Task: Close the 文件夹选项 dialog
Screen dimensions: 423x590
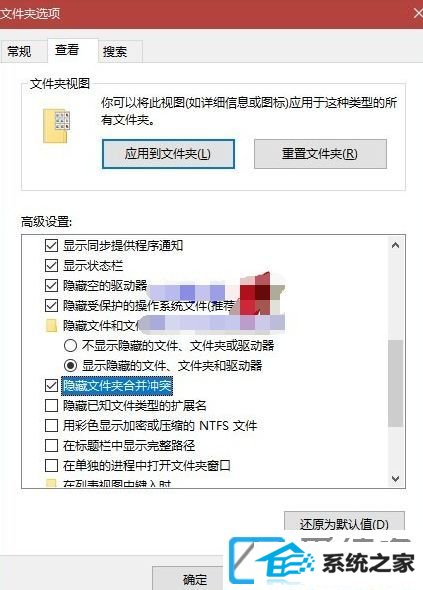Action: pyautogui.click(x=417, y=14)
